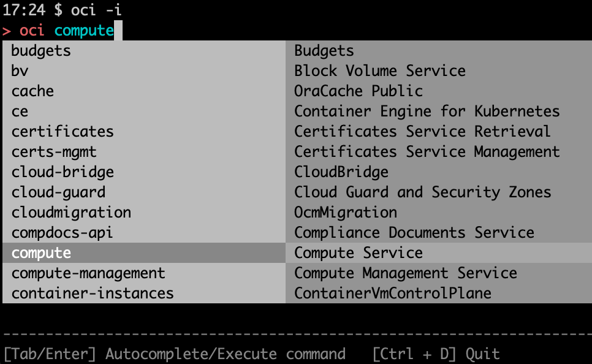Screen dimensions: 592x364
Task: Click the Compliance Documents Service description
Action: [416, 233]
